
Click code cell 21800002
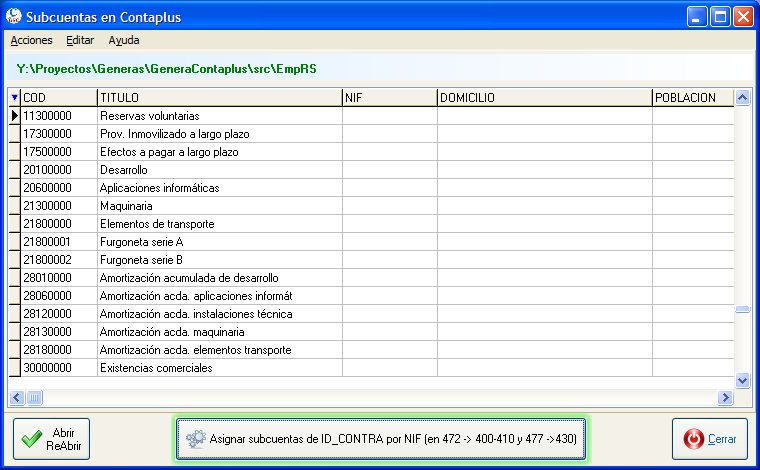(59, 260)
